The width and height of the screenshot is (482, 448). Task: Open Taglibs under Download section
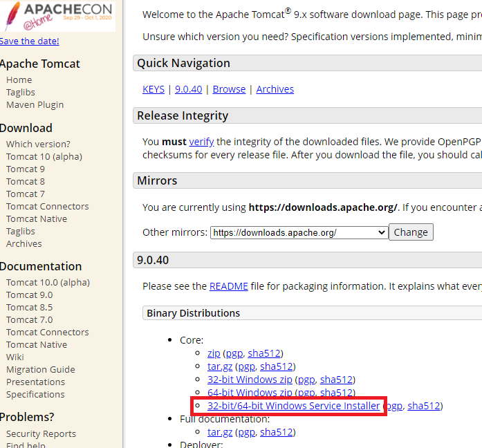21,232
